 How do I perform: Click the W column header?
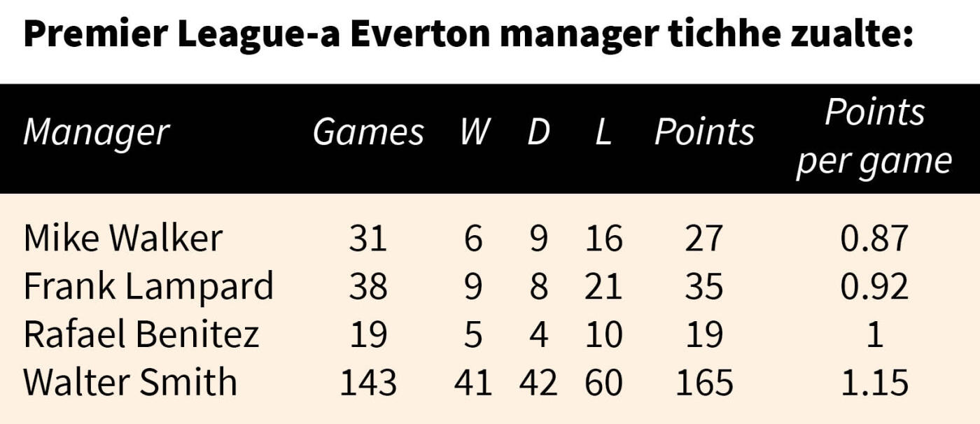click(474, 132)
